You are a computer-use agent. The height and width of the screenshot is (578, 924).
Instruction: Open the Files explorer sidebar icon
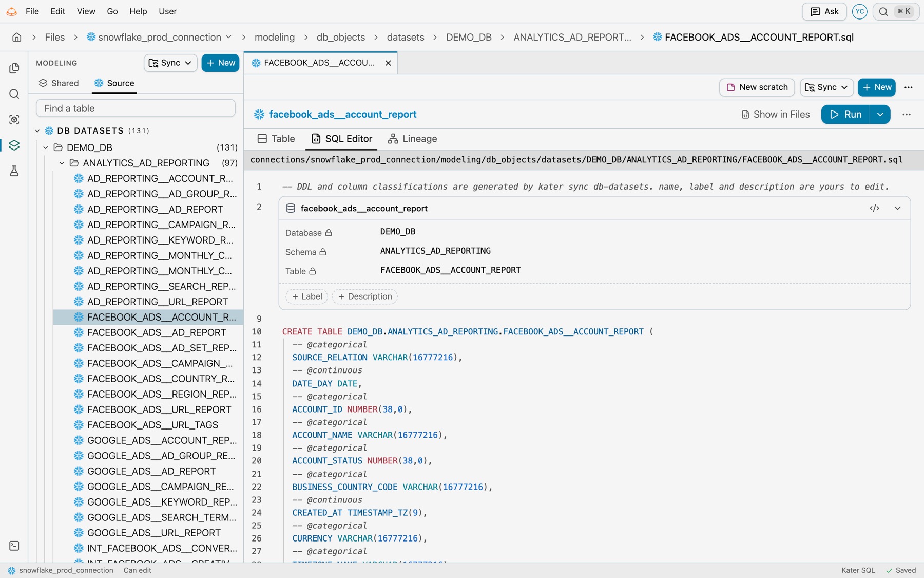(x=14, y=68)
